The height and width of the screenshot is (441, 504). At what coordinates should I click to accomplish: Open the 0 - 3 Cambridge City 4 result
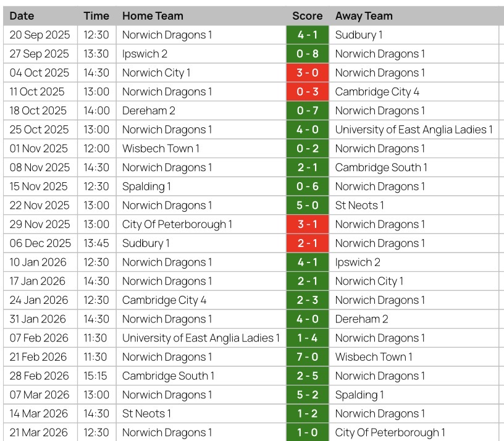[x=308, y=92]
